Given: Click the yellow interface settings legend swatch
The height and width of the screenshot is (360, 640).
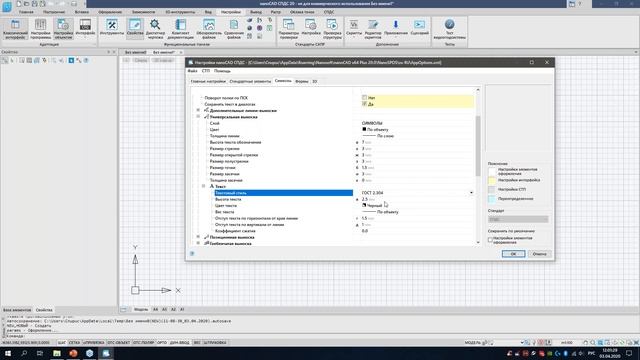Looking at the screenshot, I should (492, 180).
